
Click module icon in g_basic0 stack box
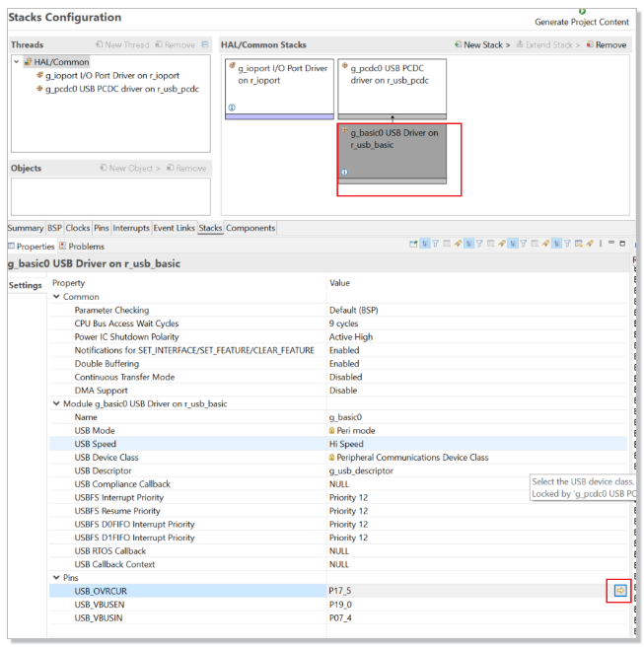pos(344,130)
